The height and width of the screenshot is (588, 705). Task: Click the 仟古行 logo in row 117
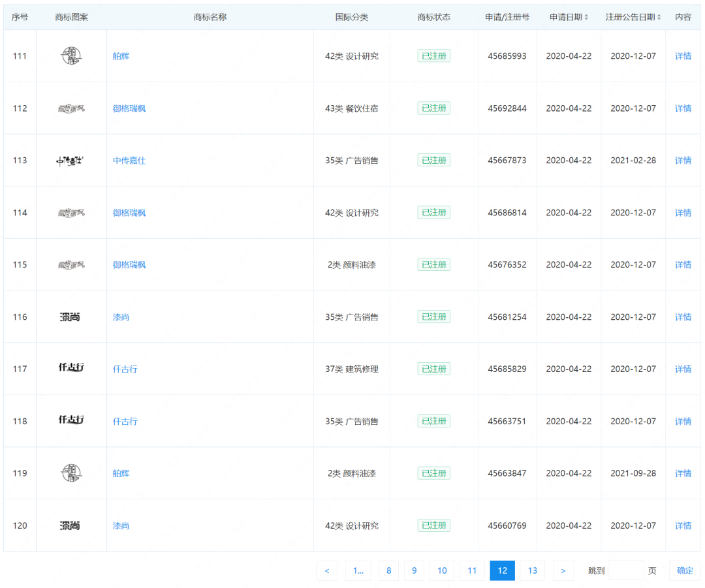point(71,368)
